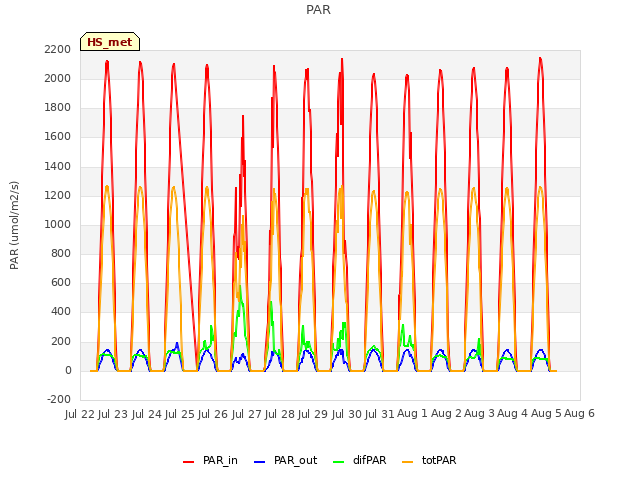Click the PAR (umol/m2/s) axis label
Viewport: 640px width, 480px height.
14,225
